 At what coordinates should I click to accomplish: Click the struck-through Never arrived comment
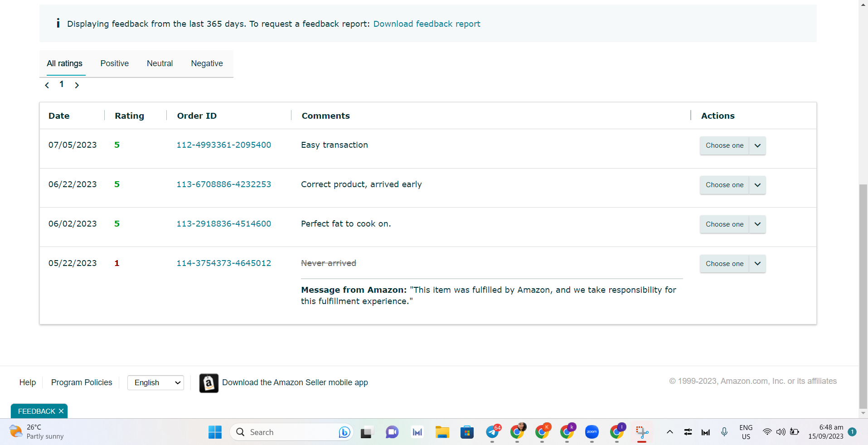tap(329, 263)
